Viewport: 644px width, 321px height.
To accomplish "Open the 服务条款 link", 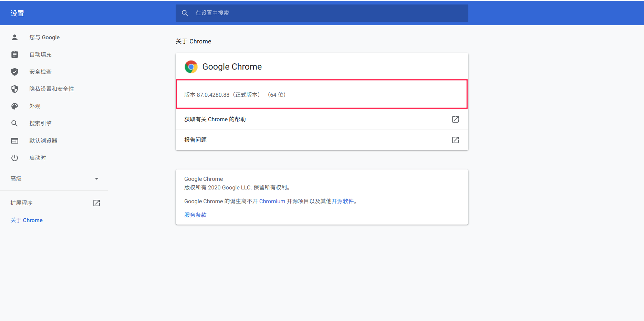I will [195, 215].
